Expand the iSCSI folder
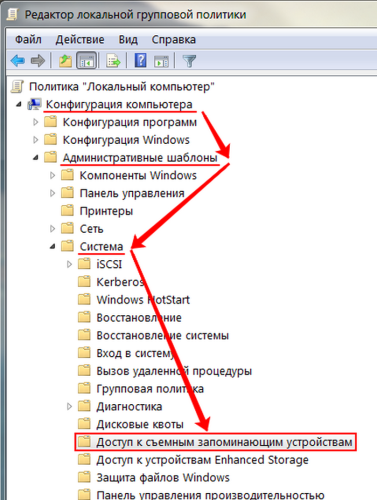377x500 pixels. pyautogui.click(x=69, y=264)
